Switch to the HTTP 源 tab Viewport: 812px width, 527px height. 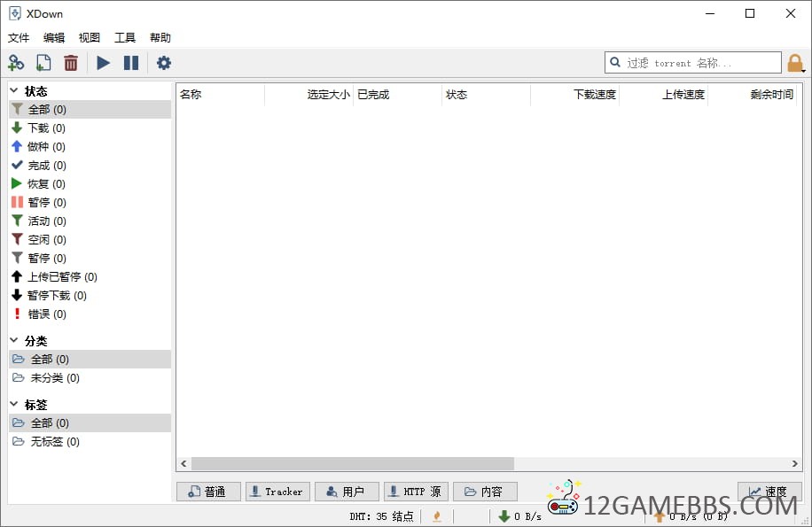point(416,492)
